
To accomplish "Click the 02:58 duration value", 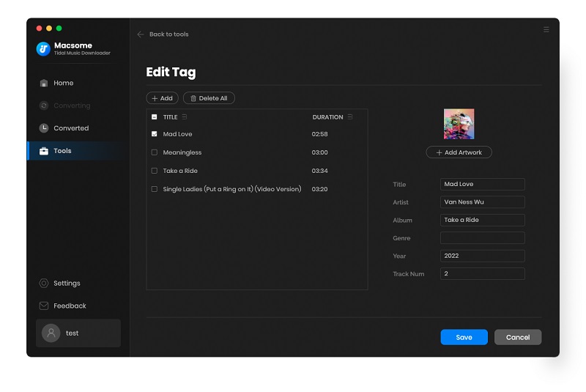I will pos(320,134).
